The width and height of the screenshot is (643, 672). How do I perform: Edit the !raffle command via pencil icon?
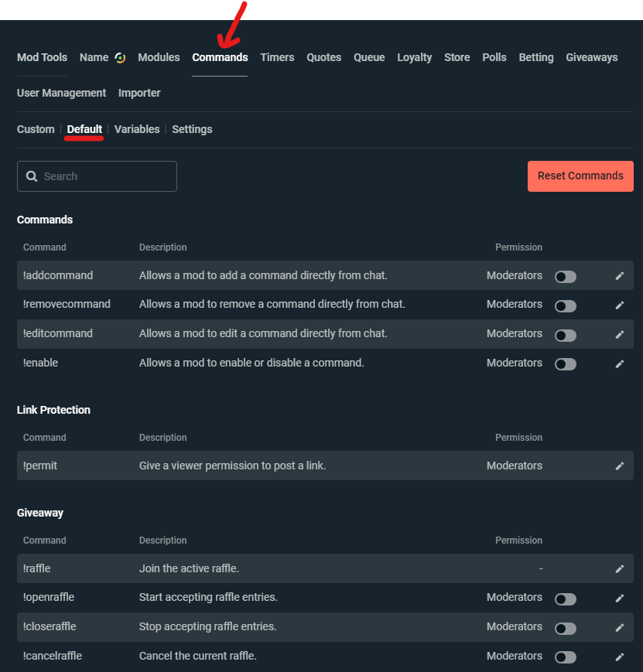coord(619,568)
